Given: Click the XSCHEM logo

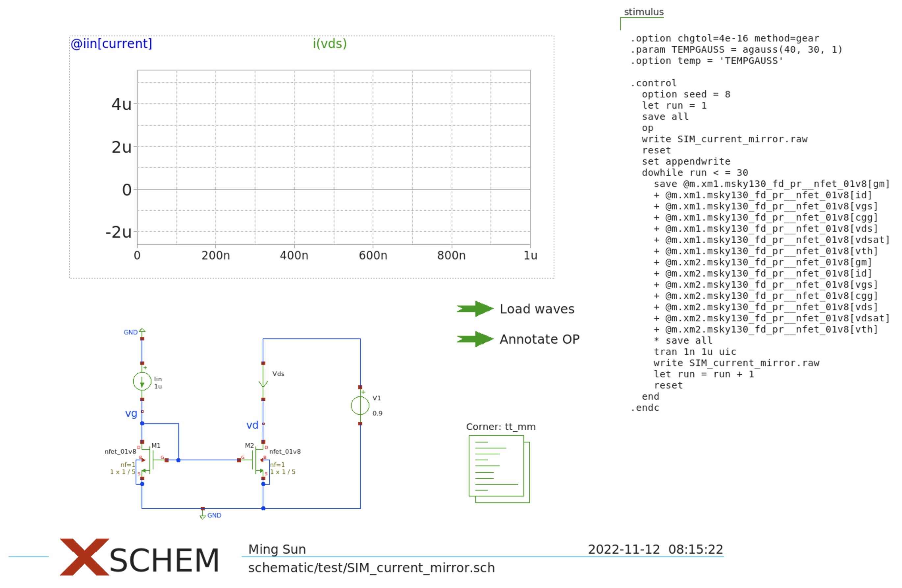Looking at the screenshot, I should [140, 556].
